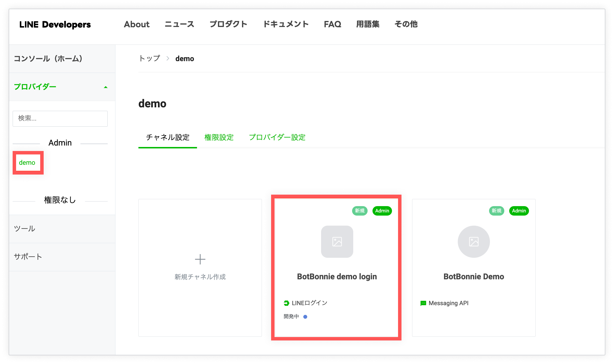Click the 新規 badge on BotBonnie Demo
Image resolution: width=614 pixels, height=364 pixels.
coord(496,211)
